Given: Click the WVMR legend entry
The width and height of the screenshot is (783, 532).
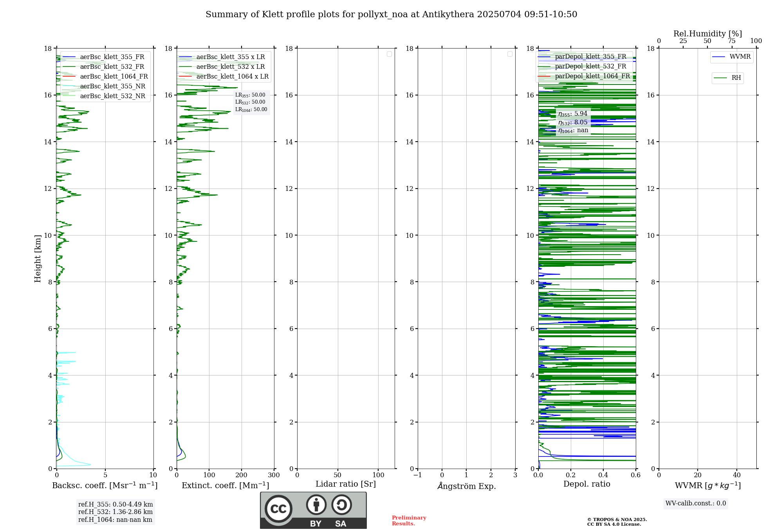Looking at the screenshot, I should click(732, 57).
